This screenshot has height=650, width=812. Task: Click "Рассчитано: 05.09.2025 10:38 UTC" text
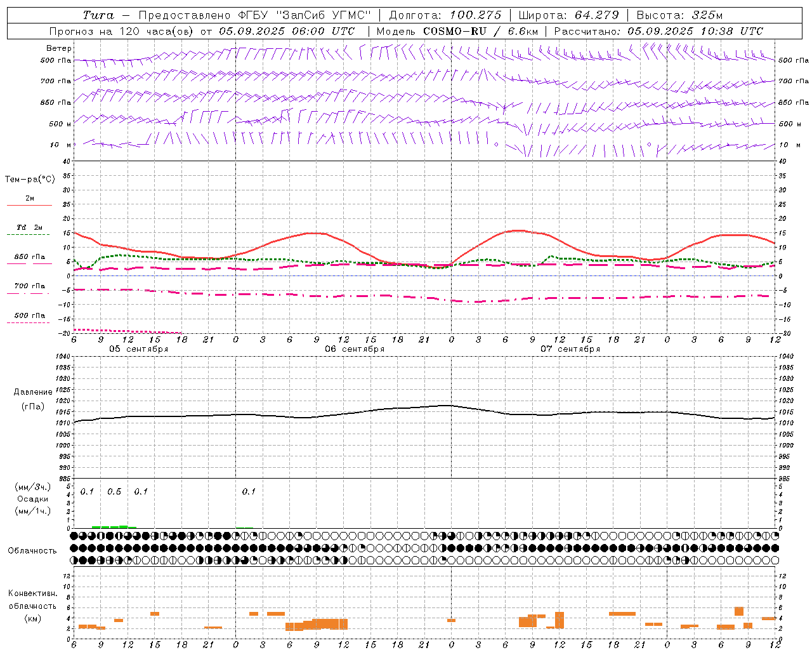coord(658,31)
